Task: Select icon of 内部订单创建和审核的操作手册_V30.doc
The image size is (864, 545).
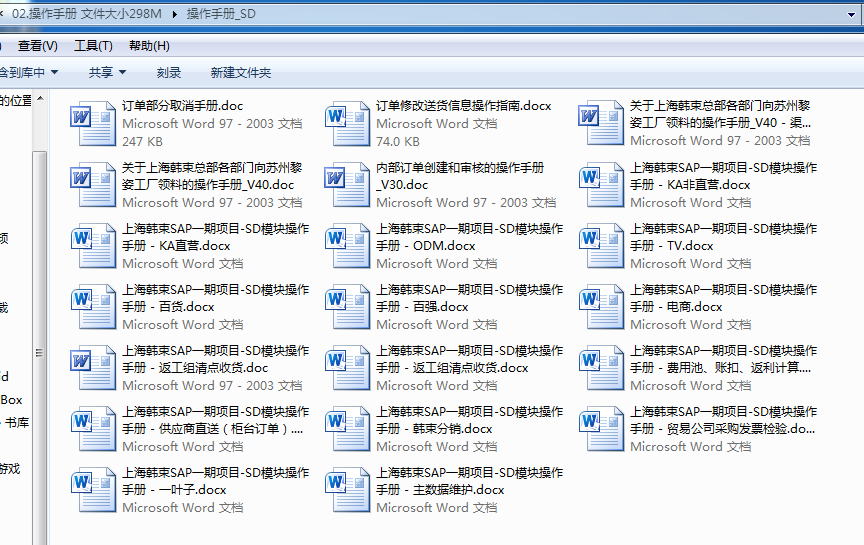Action: coord(347,185)
